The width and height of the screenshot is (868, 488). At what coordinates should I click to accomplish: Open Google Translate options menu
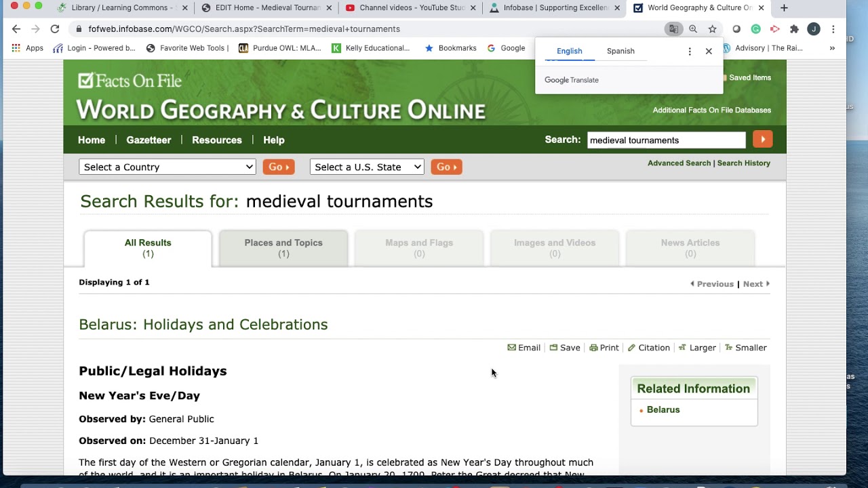pyautogui.click(x=690, y=52)
